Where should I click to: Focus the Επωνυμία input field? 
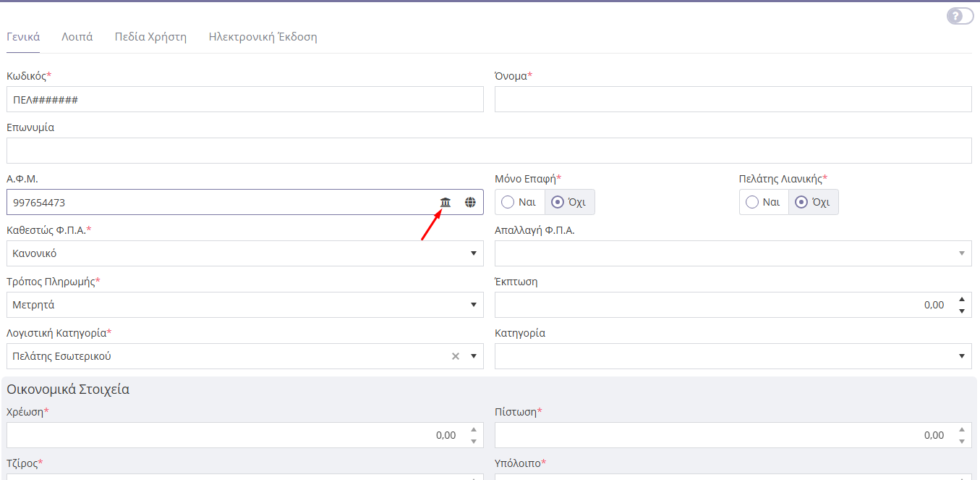coord(489,151)
